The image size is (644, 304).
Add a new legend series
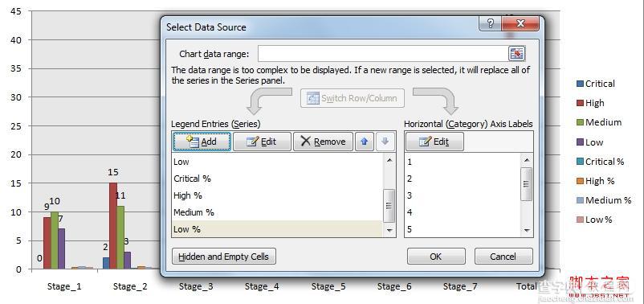(202, 142)
